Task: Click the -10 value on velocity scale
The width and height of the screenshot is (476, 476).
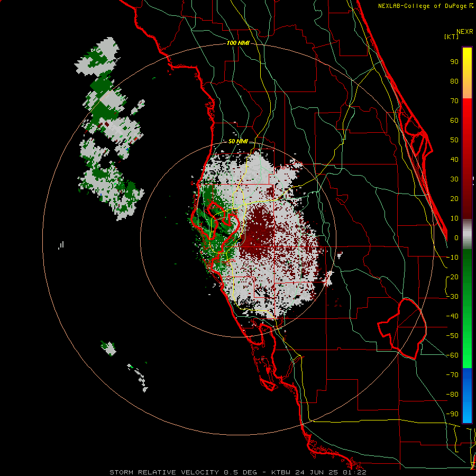Action: pos(452,258)
